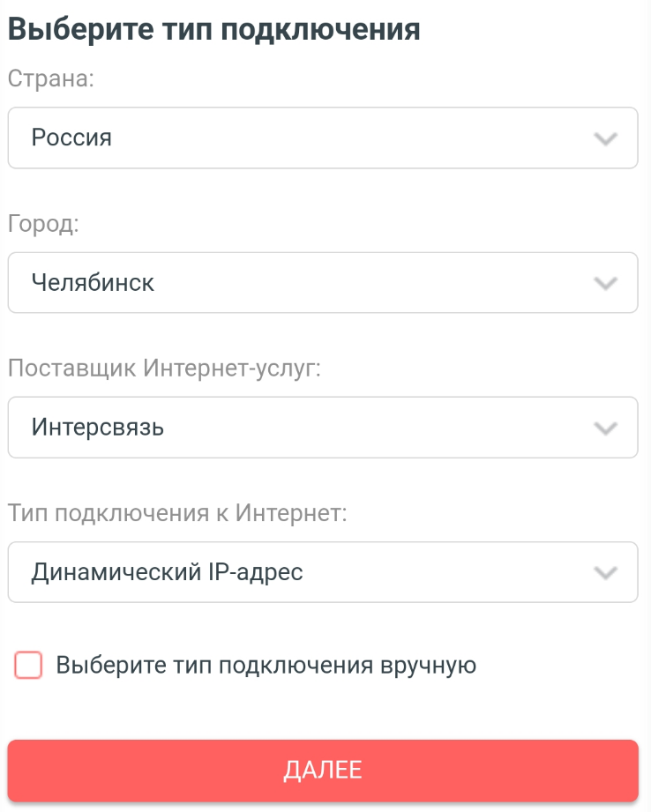Click the chevron in the Динамический IP-адрес field
The height and width of the screenshot is (812, 651).
click(x=604, y=572)
